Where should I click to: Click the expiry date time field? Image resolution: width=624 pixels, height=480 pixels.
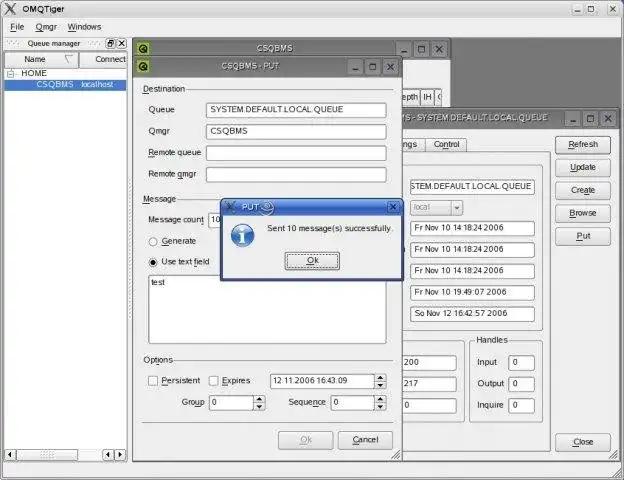click(x=322, y=381)
